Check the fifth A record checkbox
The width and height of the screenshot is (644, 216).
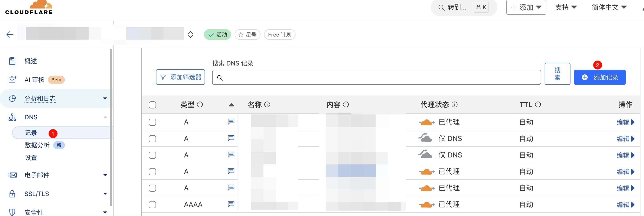coord(152,188)
